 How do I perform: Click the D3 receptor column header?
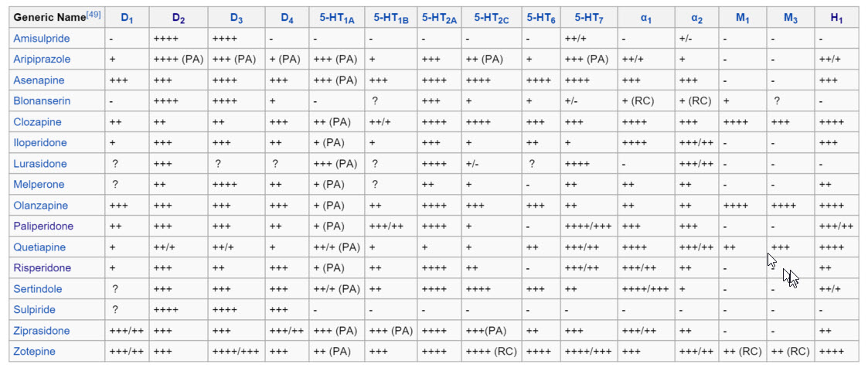coord(237,19)
